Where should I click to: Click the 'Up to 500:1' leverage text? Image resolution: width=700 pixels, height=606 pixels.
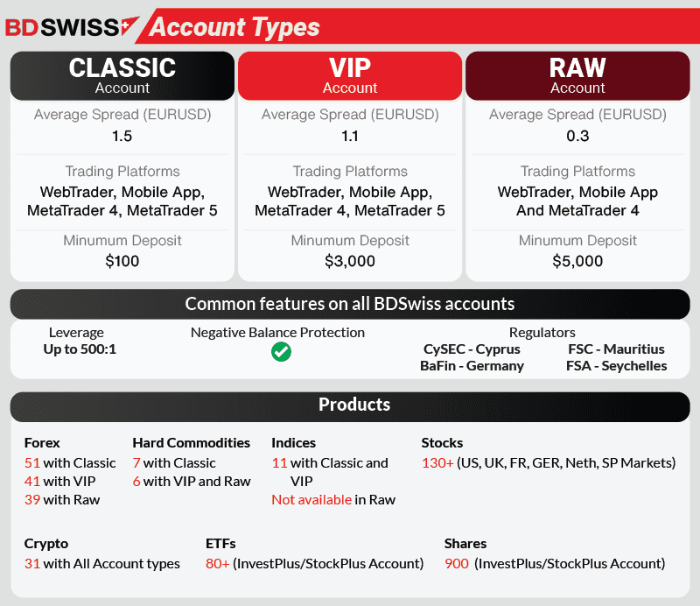click(x=80, y=349)
